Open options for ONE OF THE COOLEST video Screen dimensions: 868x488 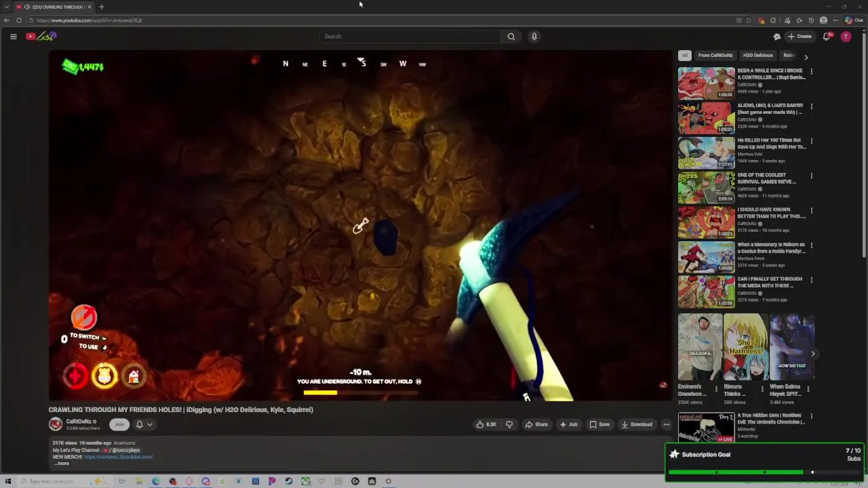[812, 176]
